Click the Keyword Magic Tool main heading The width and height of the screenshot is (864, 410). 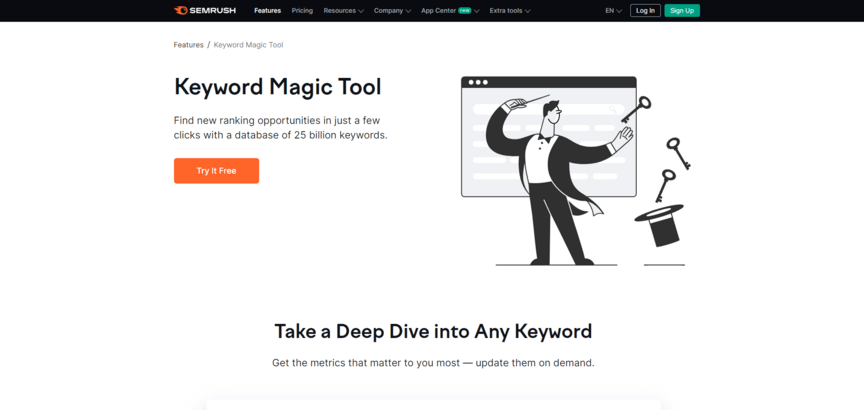point(277,86)
